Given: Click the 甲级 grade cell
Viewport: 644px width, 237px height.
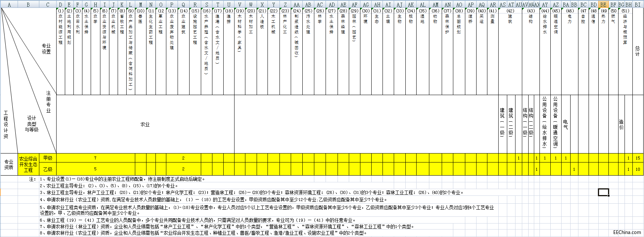Looking at the screenshot, I should 48,158.
